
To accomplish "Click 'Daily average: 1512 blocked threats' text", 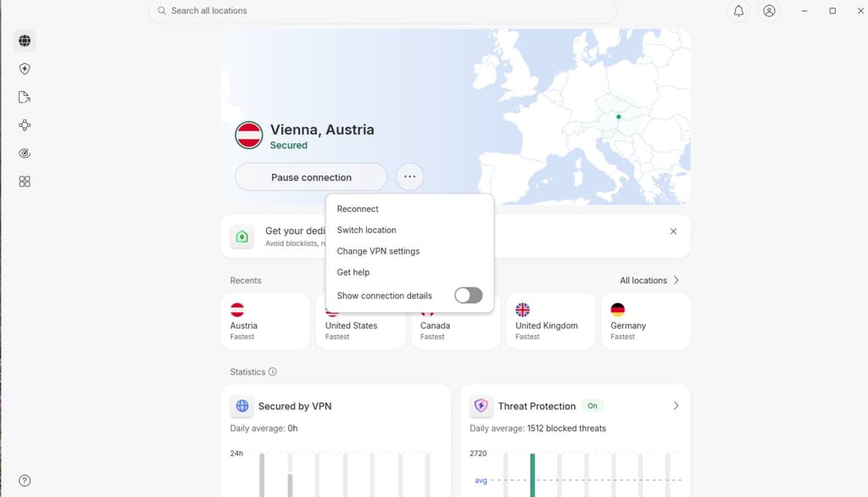I will click(x=537, y=428).
